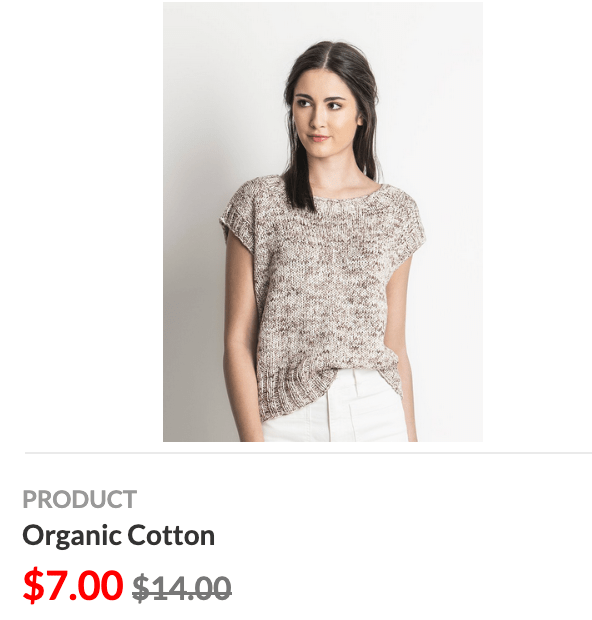Open the Organic Cotton product photo
592x620 pixels.
323,222
